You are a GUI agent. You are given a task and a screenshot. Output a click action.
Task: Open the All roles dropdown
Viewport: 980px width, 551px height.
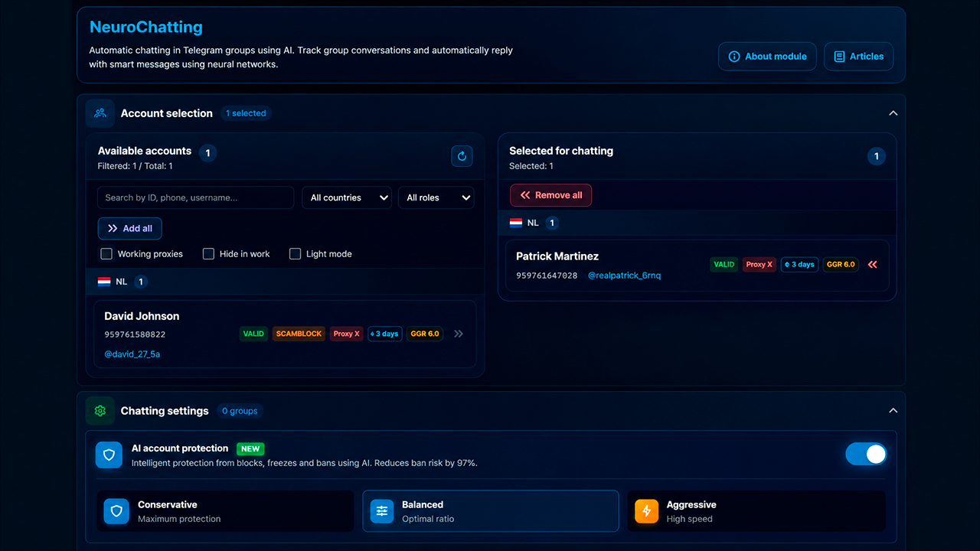coord(436,197)
